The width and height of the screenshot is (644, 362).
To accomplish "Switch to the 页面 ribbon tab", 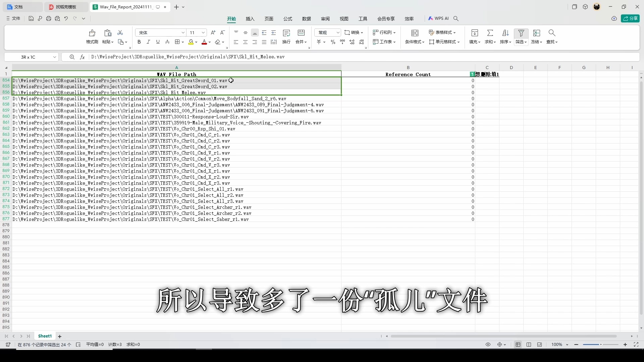I will coord(269,19).
